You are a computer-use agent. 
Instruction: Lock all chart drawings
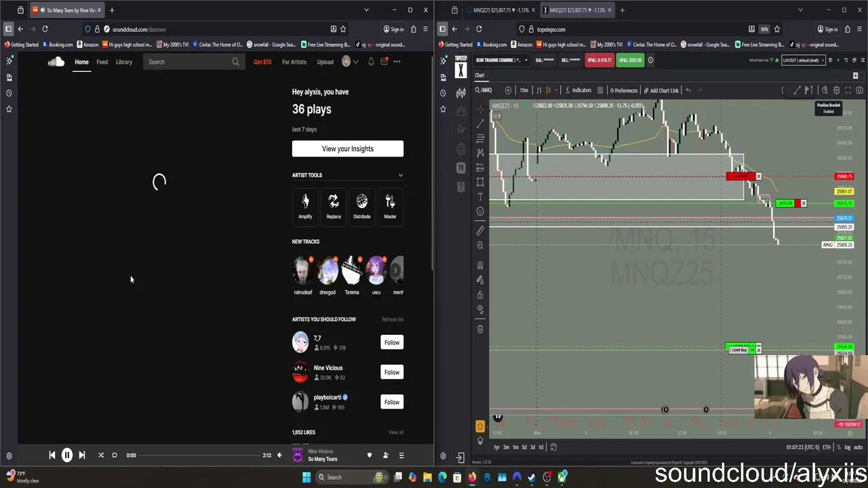pos(481,295)
